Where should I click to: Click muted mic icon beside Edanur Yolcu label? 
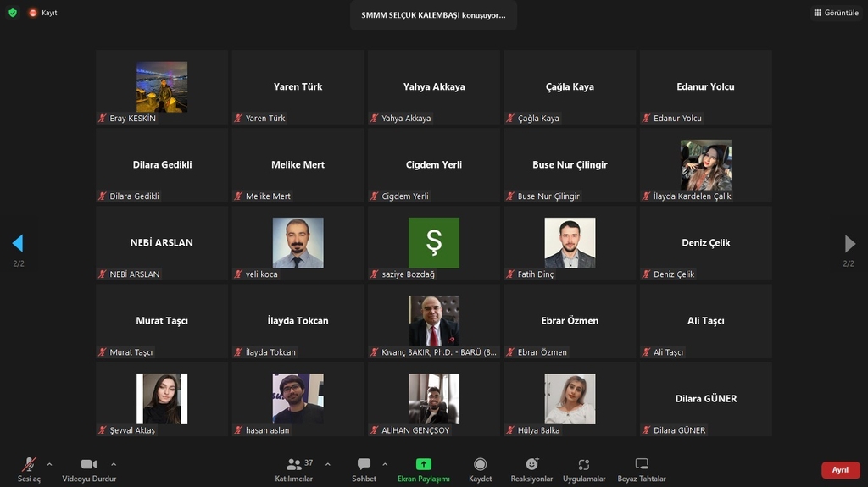[x=647, y=118]
